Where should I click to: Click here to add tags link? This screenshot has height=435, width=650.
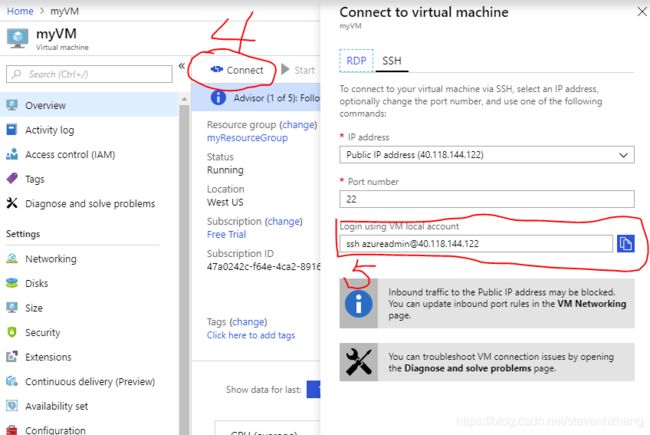(x=251, y=335)
